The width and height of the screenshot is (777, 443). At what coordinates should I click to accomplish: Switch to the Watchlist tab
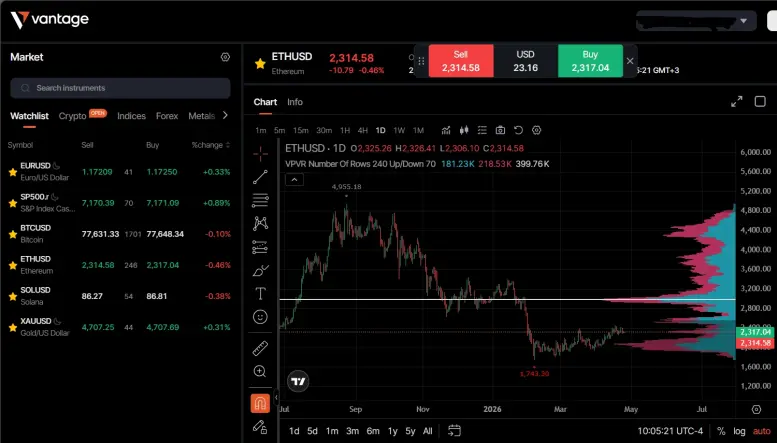(x=29, y=116)
